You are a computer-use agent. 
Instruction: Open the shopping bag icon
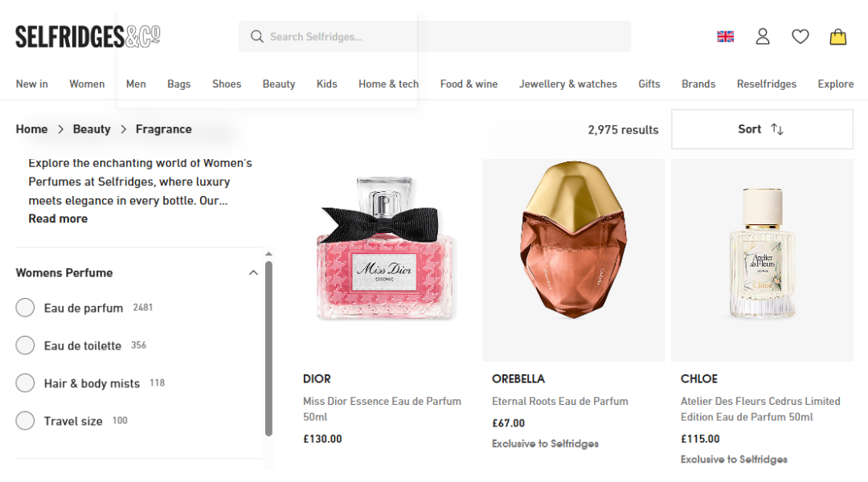click(837, 37)
